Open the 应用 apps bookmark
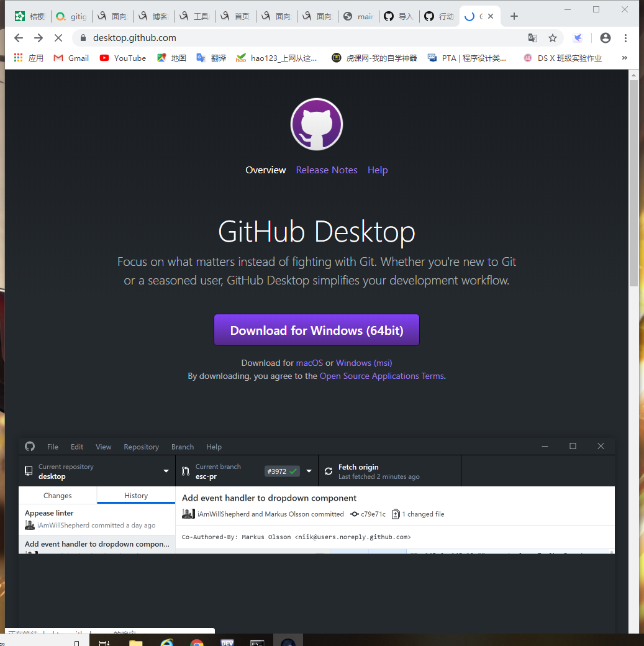The height and width of the screenshot is (646, 644). [x=29, y=58]
